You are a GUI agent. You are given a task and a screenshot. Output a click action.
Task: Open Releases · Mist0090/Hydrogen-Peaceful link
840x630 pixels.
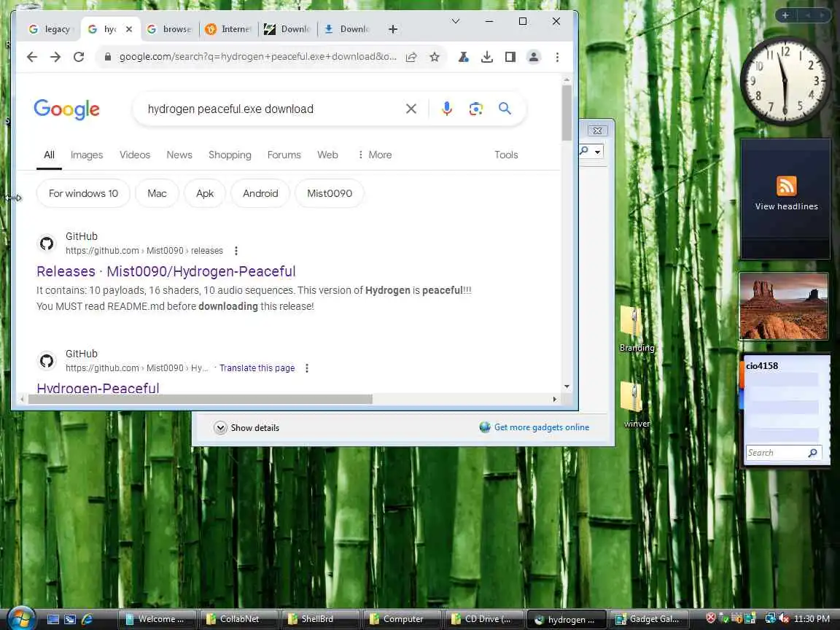click(x=166, y=271)
